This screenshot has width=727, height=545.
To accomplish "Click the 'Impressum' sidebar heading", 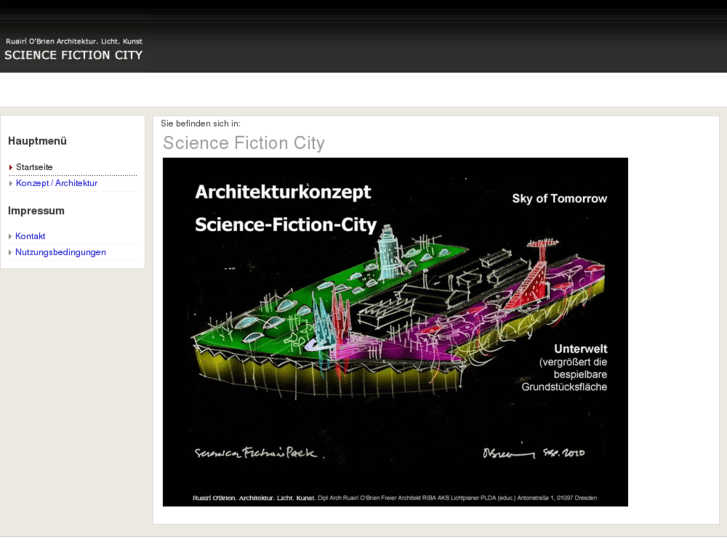I will 36,211.
